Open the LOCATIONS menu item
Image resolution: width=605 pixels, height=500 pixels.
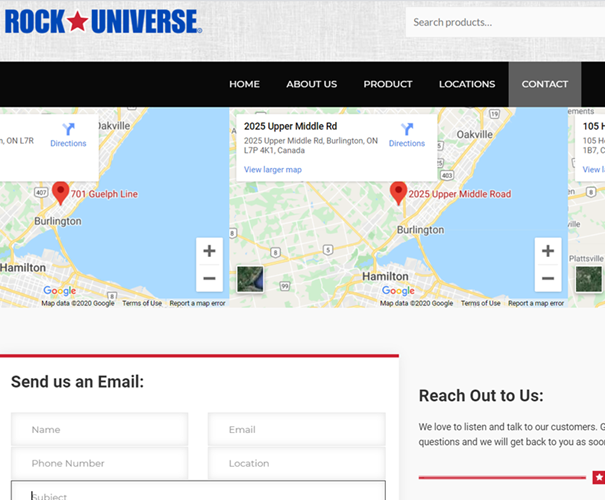coord(467,84)
